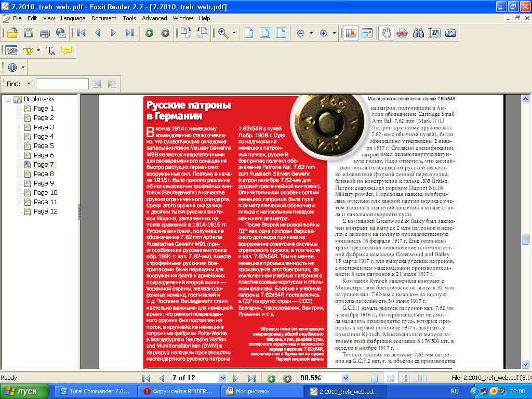
Task: Select the text selection tool
Action: point(434,33)
